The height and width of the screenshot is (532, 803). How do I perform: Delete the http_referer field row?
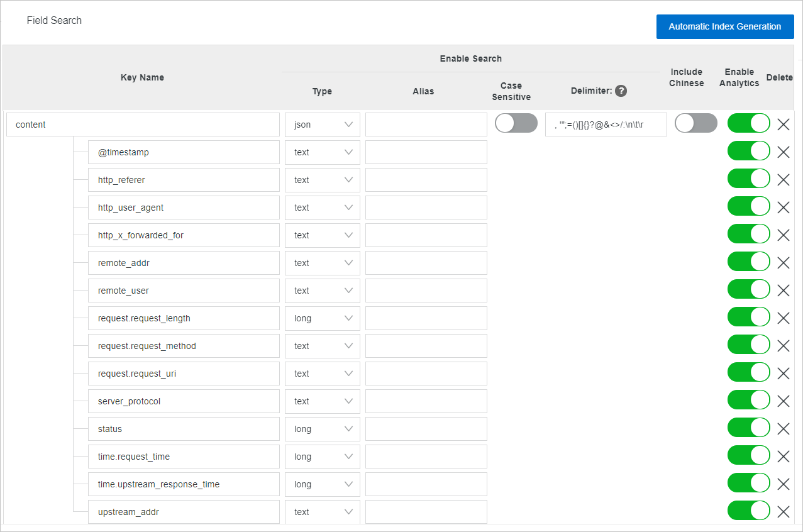[x=784, y=180]
